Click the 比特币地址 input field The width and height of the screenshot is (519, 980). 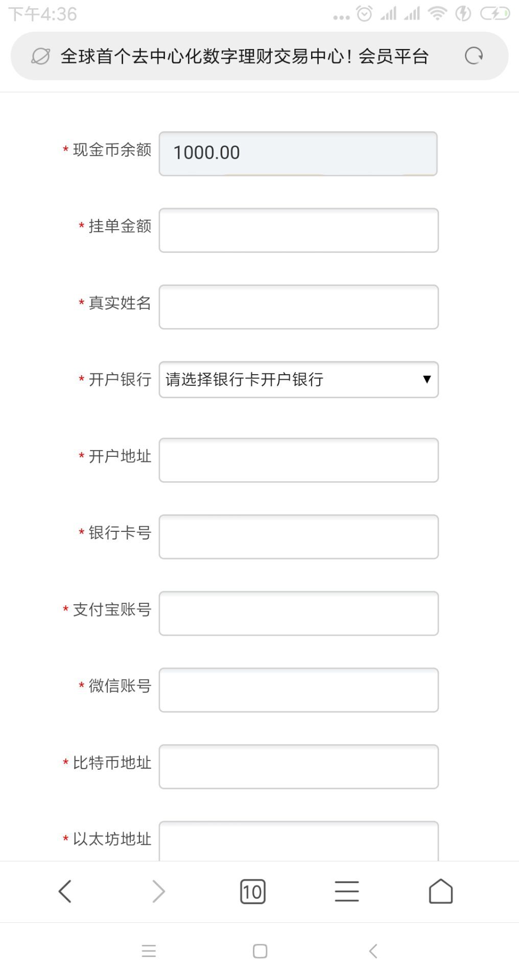pyautogui.click(x=299, y=766)
